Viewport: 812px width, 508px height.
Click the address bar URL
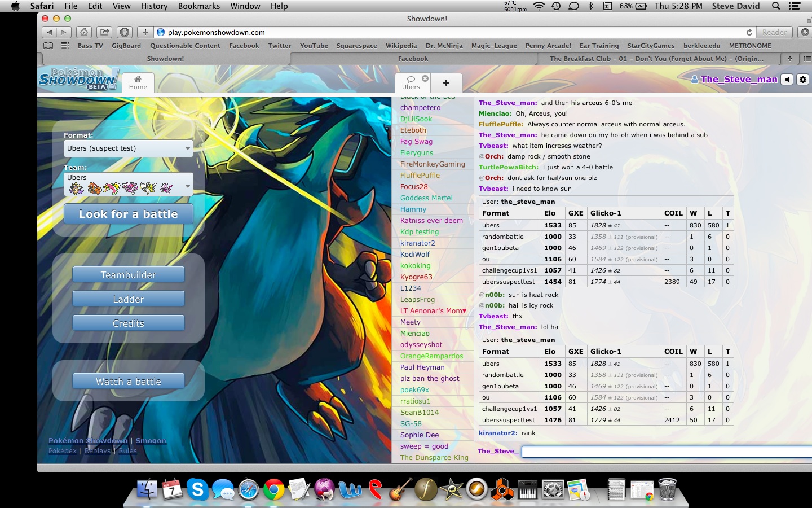[216, 32]
